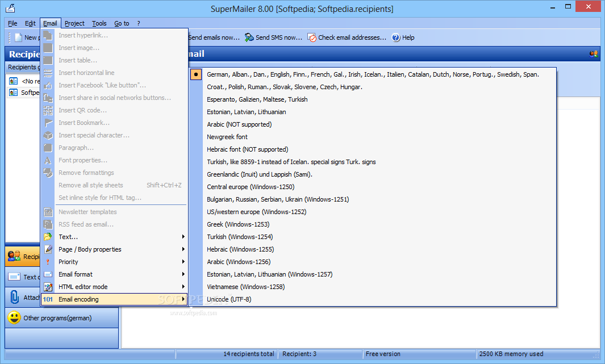
Task: Select US/western europe (Windows-1252)
Action: [x=373, y=212]
